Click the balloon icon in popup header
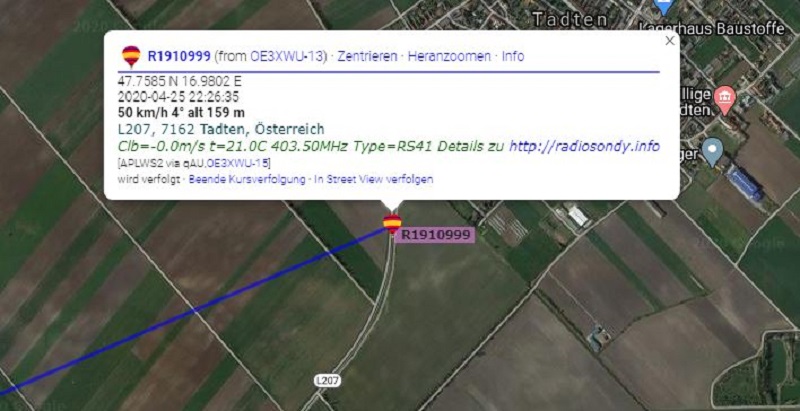Image resolution: width=800 pixels, height=411 pixels. pyautogui.click(x=131, y=56)
